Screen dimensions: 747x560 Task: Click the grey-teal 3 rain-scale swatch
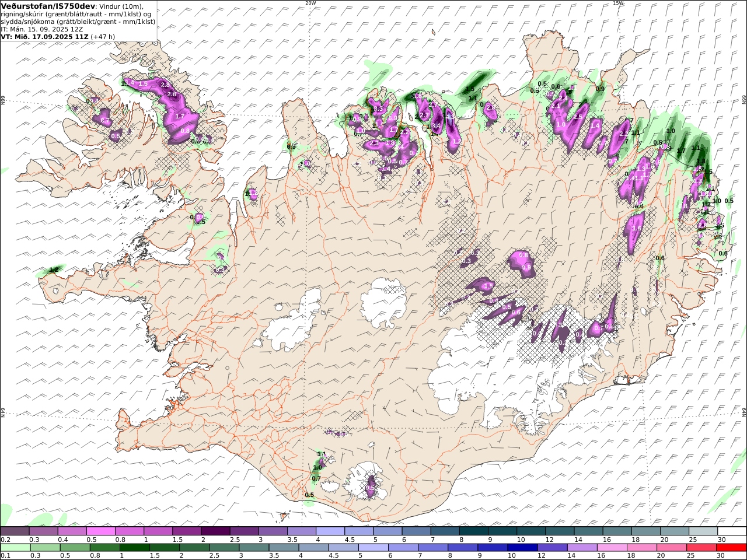[254, 548]
